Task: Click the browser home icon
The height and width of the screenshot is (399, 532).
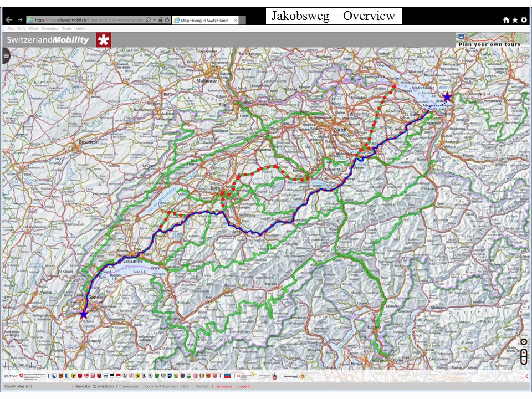Action: (506, 20)
